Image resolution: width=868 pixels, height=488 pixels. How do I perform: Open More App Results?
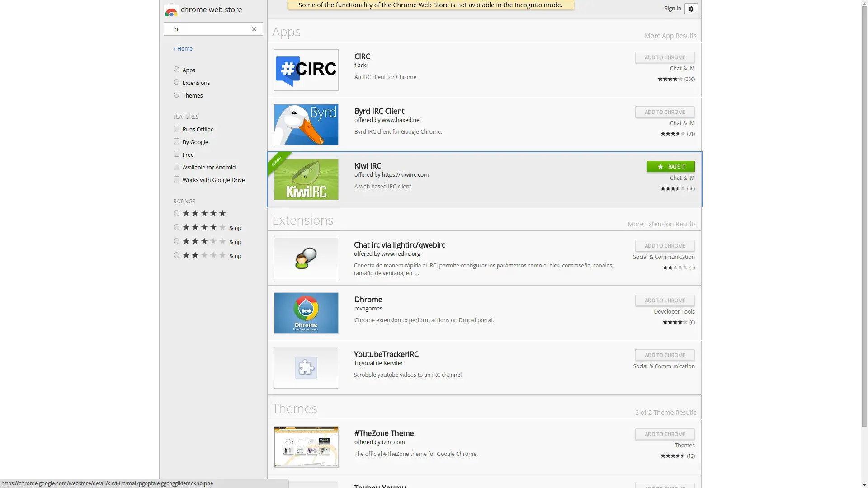(x=670, y=36)
